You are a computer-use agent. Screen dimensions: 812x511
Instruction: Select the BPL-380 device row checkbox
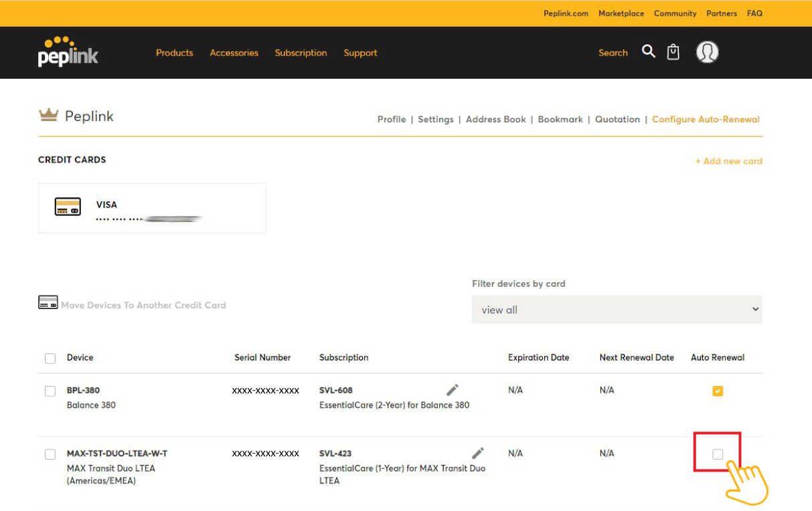tap(50, 391)
